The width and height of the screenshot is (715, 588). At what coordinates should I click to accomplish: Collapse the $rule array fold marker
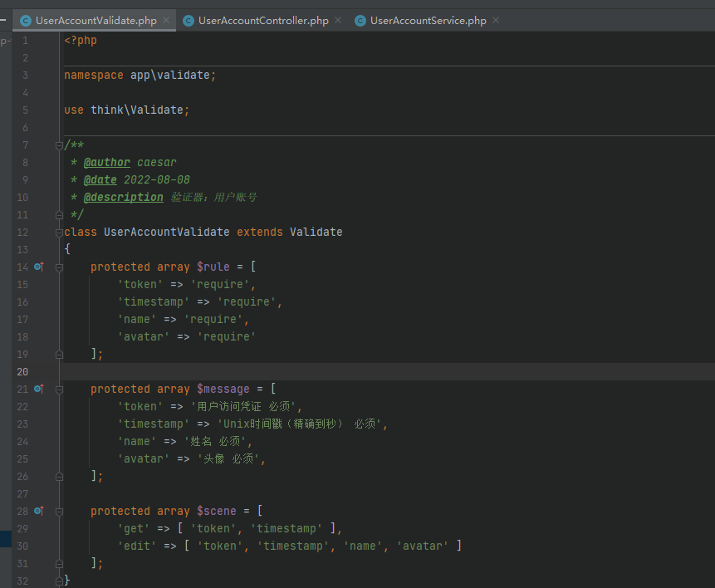coord(59,267)
